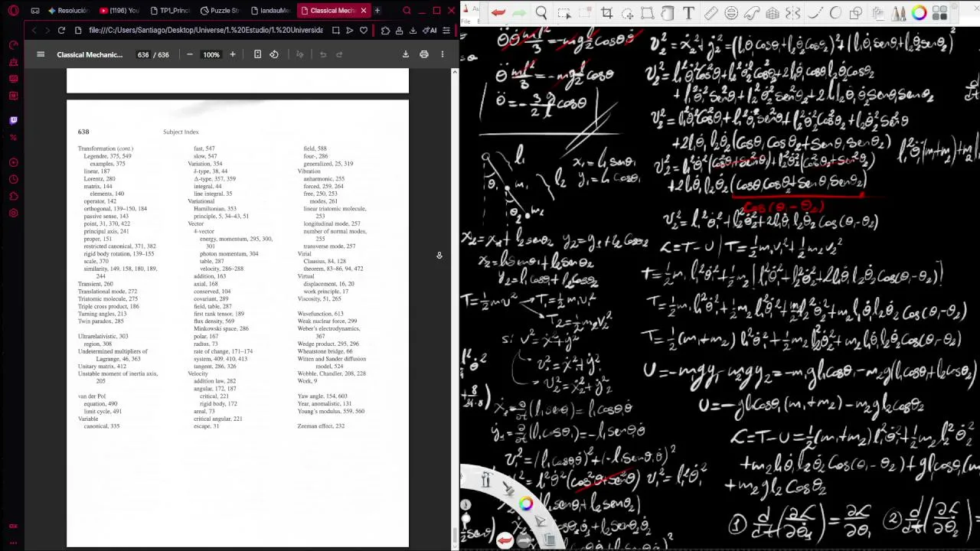The width and height of the screenshot is (980, 551).
Task: Open the layout grid panel icon in sketch app
Action: pyautogui.click(x=939, y=13)
